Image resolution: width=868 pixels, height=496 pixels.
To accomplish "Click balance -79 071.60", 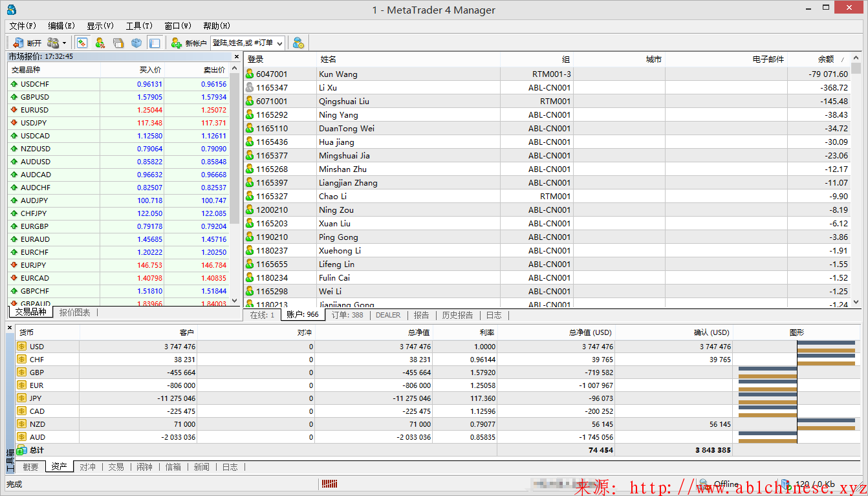I will tap(828, 74).
